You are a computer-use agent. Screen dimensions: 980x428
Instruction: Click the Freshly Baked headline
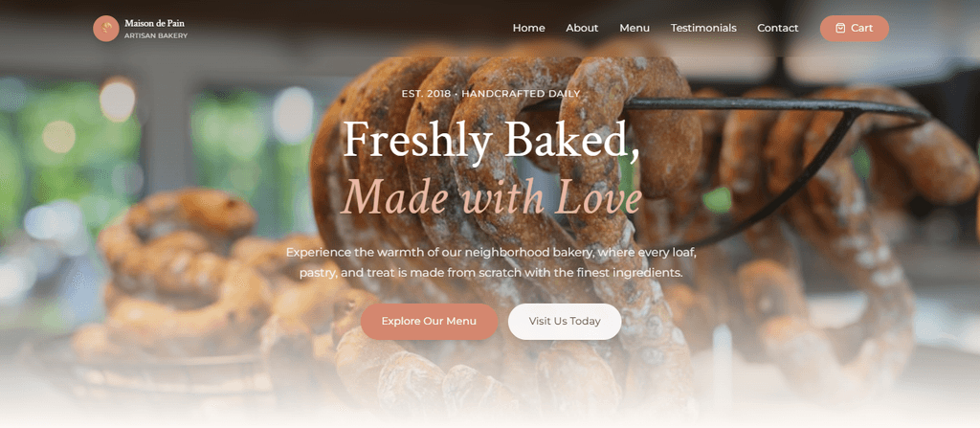click(x=491, y=140)
